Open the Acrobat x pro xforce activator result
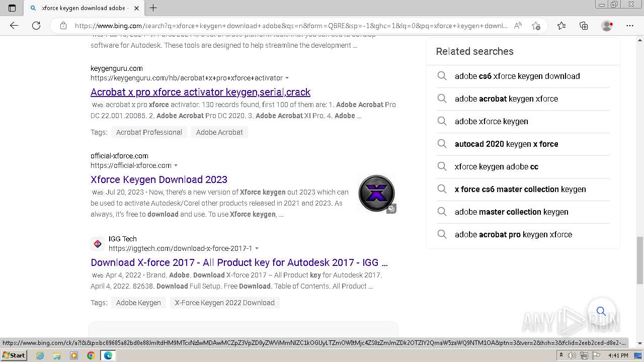Image resolution: width=644 pixels, height=362 pixels. pos(200,92)
